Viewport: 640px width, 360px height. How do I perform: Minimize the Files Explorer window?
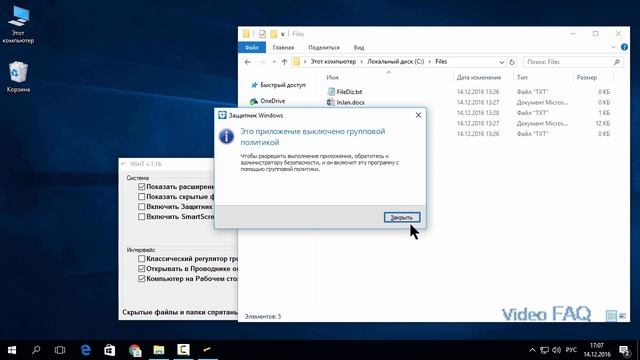click(x=573, y=33)
